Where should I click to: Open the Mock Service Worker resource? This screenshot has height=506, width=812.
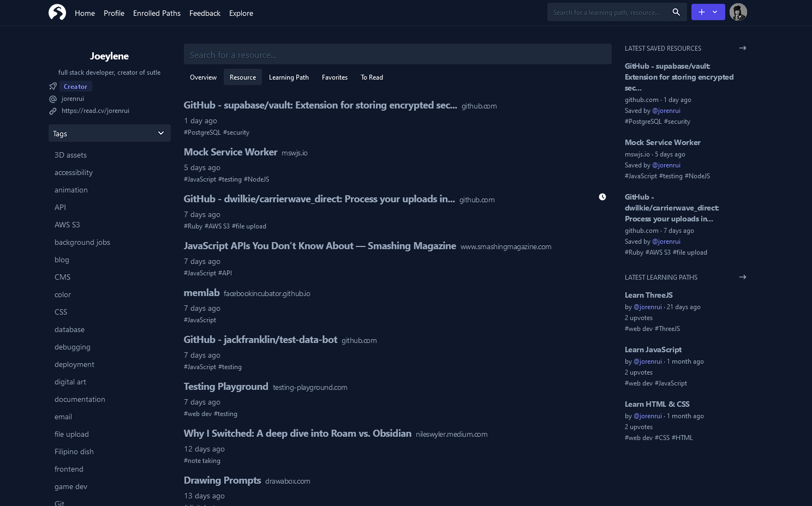click(230, 152)
